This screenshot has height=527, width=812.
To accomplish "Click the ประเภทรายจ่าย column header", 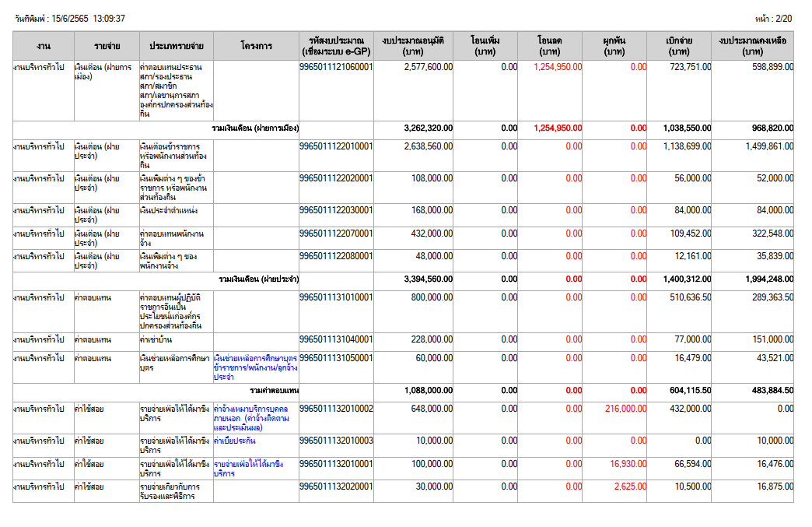I will point(177,45).
